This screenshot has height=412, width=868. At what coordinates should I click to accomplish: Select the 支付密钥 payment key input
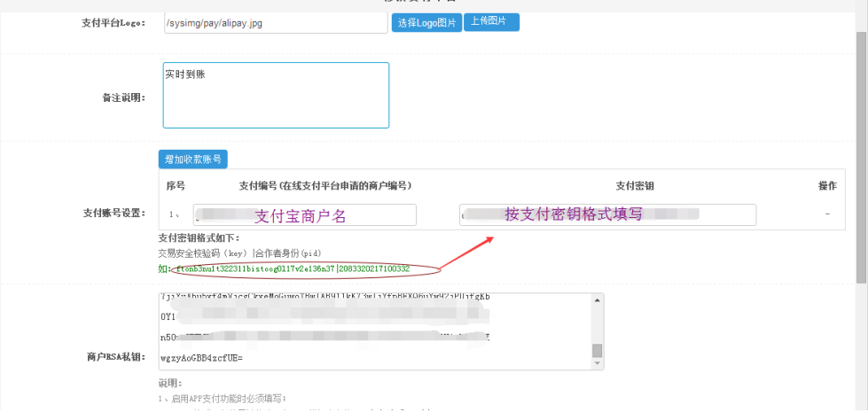tap(607, 215)
